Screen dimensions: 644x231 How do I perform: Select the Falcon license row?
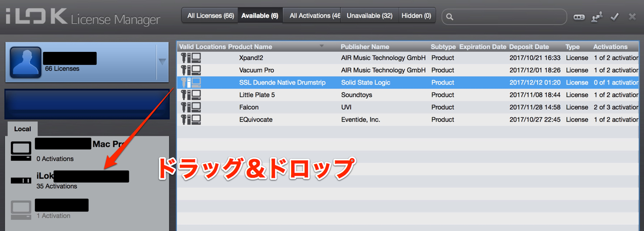408,107
